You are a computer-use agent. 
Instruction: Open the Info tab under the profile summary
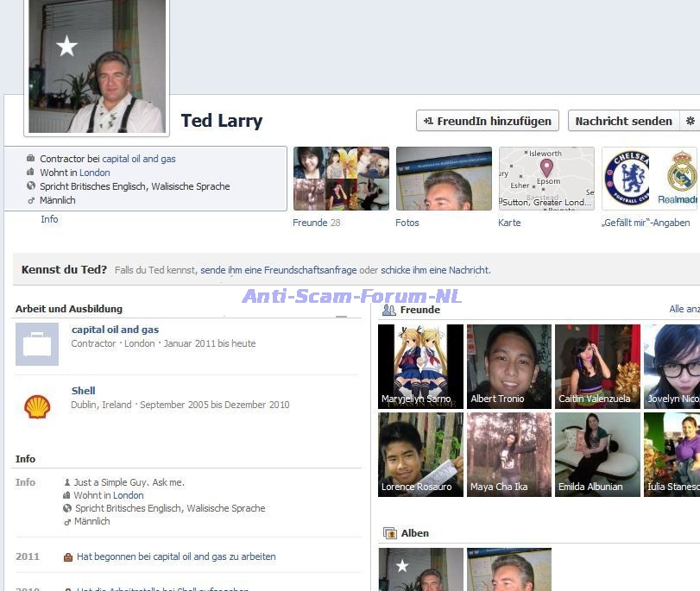[x=49, y=219]
